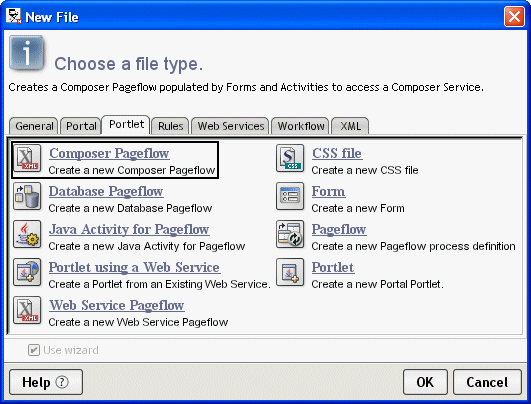This screenshot has width=531, height=404.
Task: Click the Database Pageflow link
Action: pyautogui.click(x=106, y=191)
